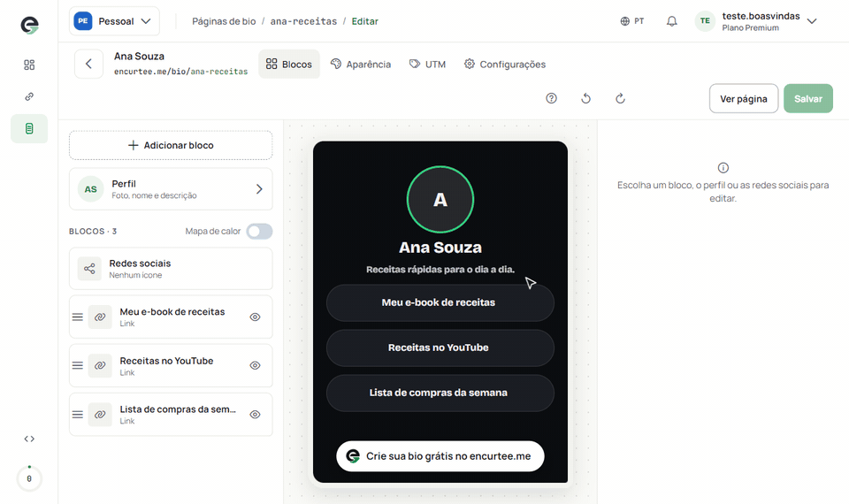Click the Redes sociais share icon

pos(89,269)
